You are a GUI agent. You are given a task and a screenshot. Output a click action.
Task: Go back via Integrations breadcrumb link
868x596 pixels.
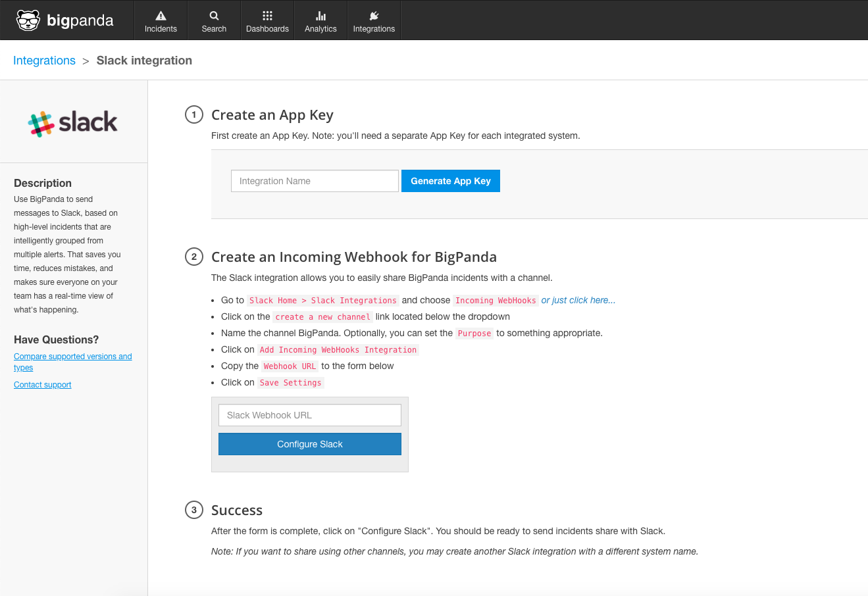point(44,61)
